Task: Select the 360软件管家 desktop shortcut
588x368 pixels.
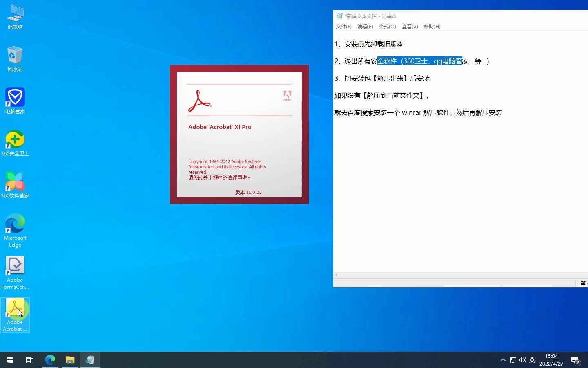Action: pyautogui.click(x=15, y=185)
